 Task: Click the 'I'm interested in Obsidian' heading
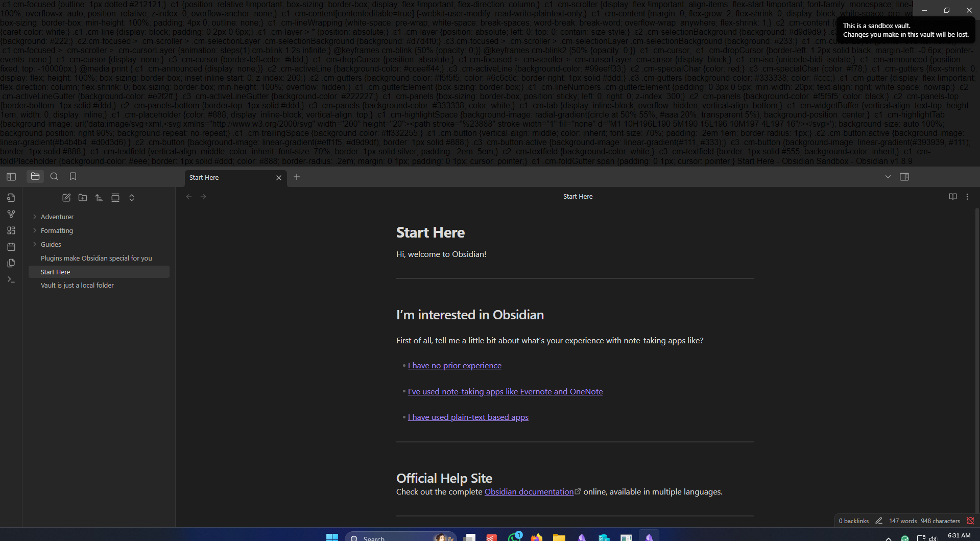(470, 315)
